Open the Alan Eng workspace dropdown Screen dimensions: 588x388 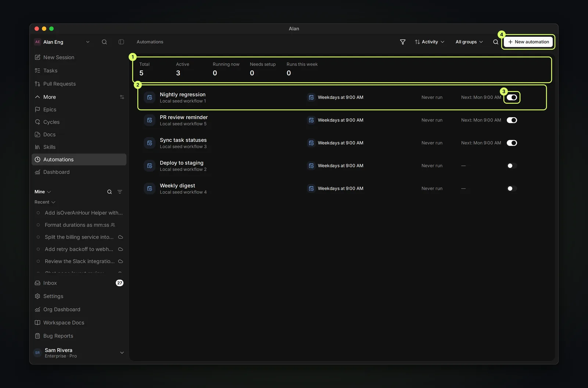62,42
